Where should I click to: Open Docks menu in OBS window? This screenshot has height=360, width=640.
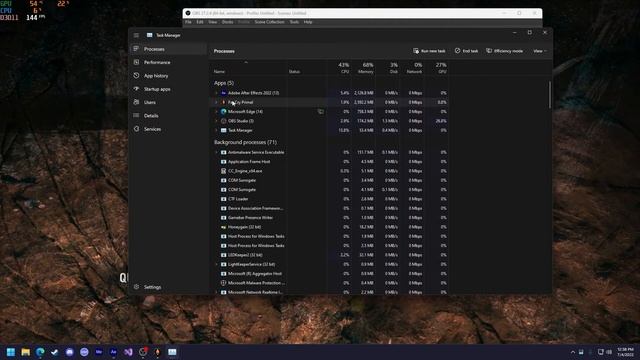point(227,22)
